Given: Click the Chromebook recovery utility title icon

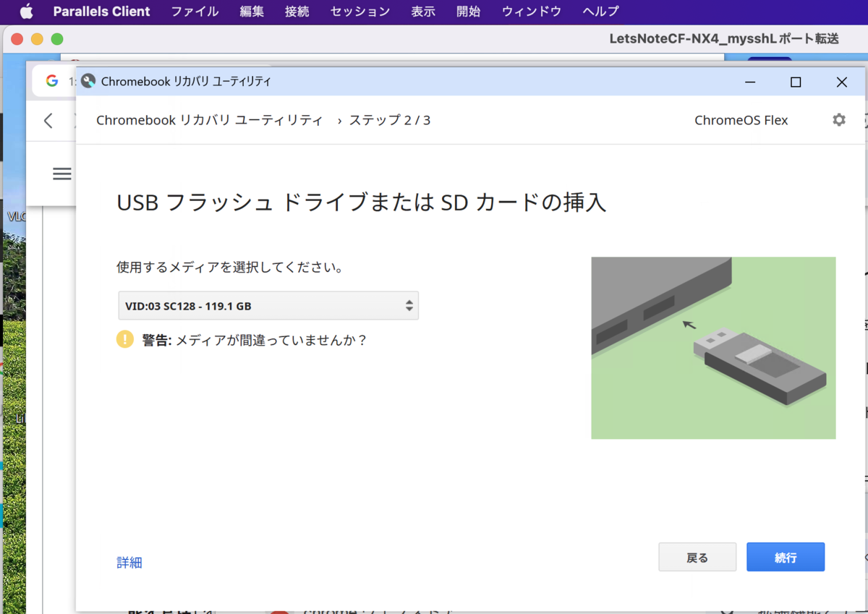Looking at the screenshot, I should pyautogui.click(x=88, y=81).
